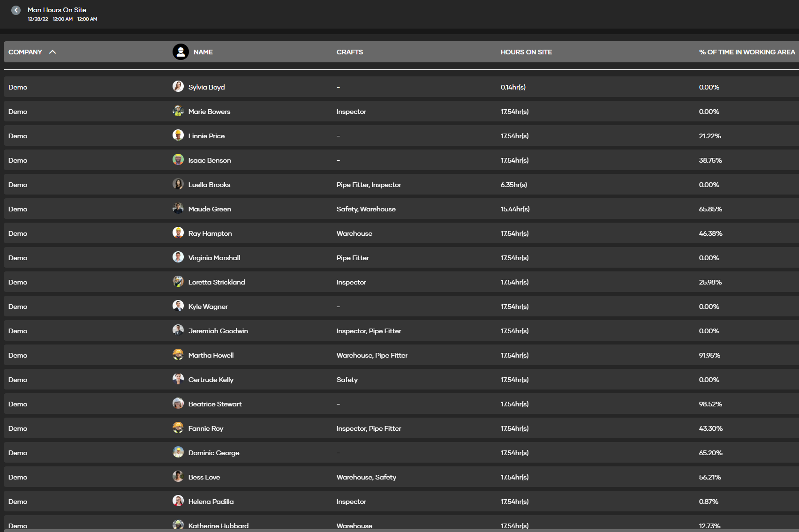
Task: Click the 65.85% working area value
Action: pyautogui.click(x=710, y=209)
